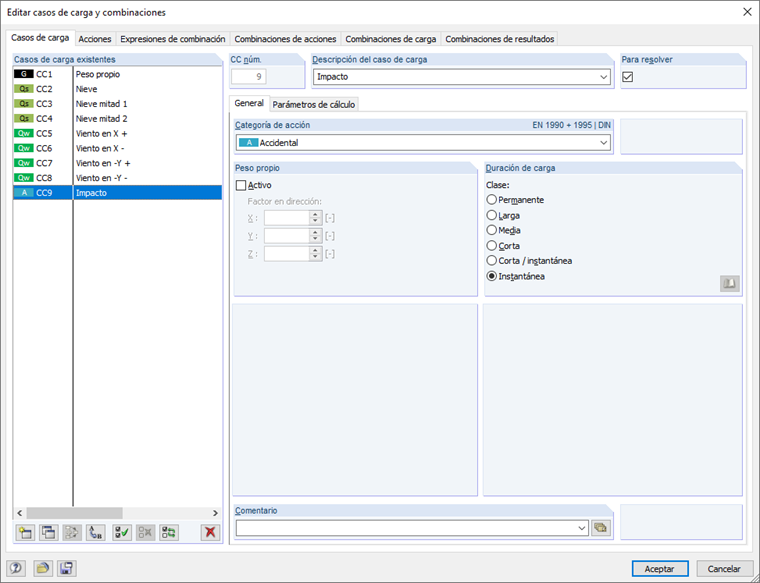Close the dialog with the X button
Image resolution: width=760 pixels, height=583 pixels.
(747, 12)
